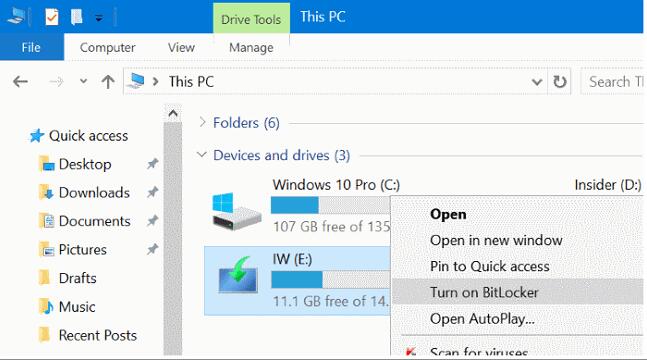Choose Pin to Quick access
Viewport: 647px width, 360px height.
[489, 266]
